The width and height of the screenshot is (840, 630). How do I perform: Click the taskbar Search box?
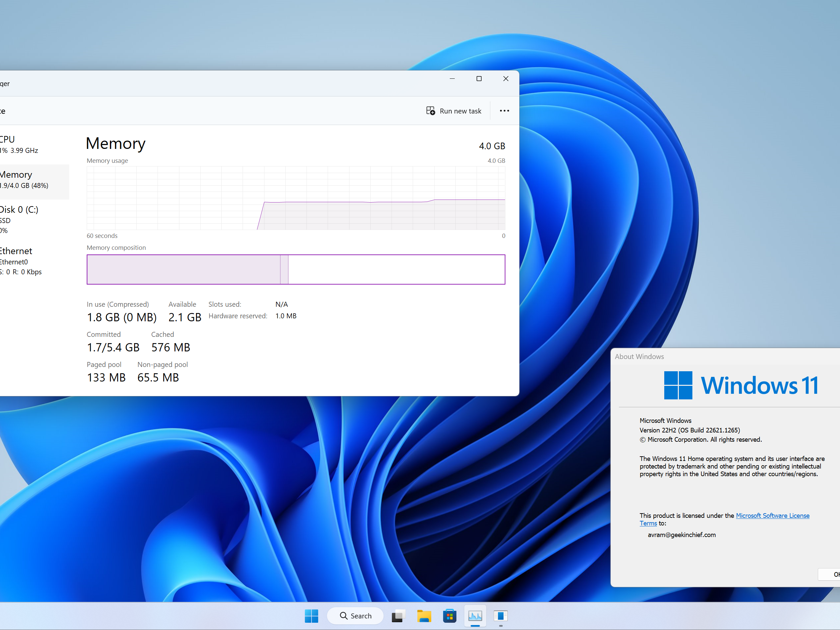click(x=355, y=615)
